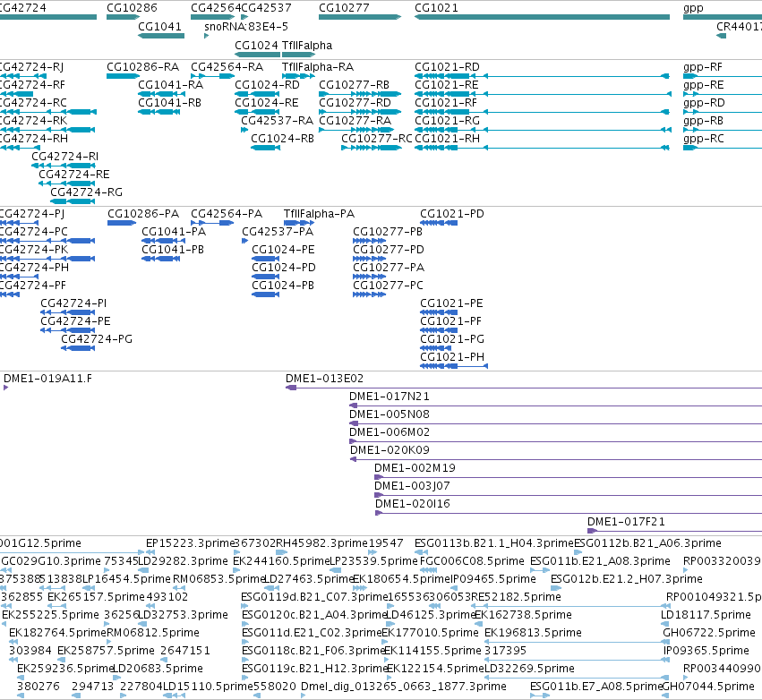Image resolution: width=762 pixels, height=700 pixels.
Task: Click the gpp-RF transcript label
Action: (702, 66)
